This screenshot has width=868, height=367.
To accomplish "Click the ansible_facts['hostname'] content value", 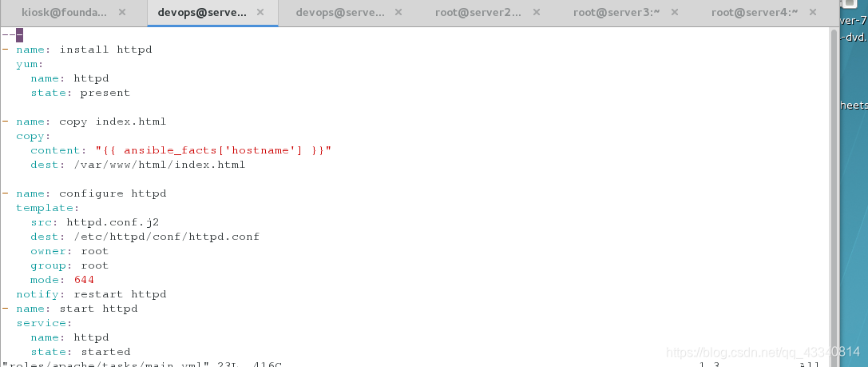I will pos(213,150).
